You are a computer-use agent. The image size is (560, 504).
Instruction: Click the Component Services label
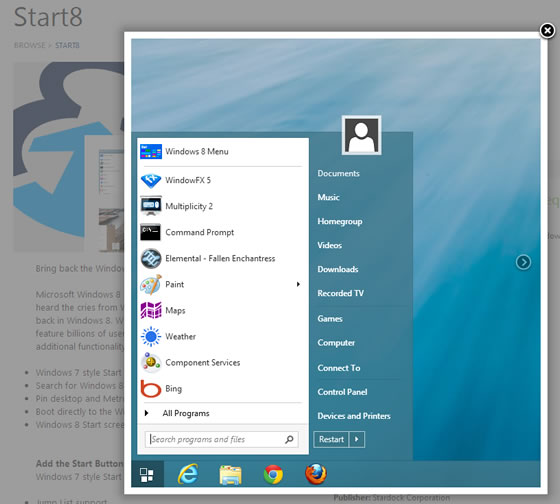[202, 363]
